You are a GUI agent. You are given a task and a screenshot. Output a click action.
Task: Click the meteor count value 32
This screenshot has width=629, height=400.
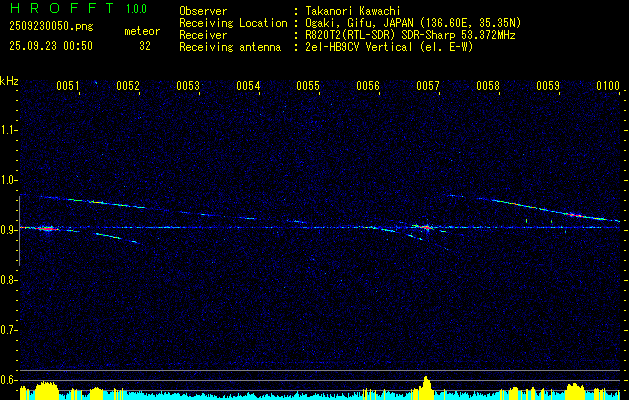[x=145, y=46]
